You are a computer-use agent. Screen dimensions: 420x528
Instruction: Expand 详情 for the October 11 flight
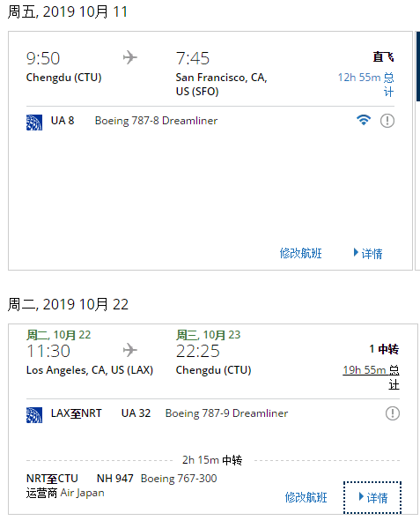coord(368,253)
